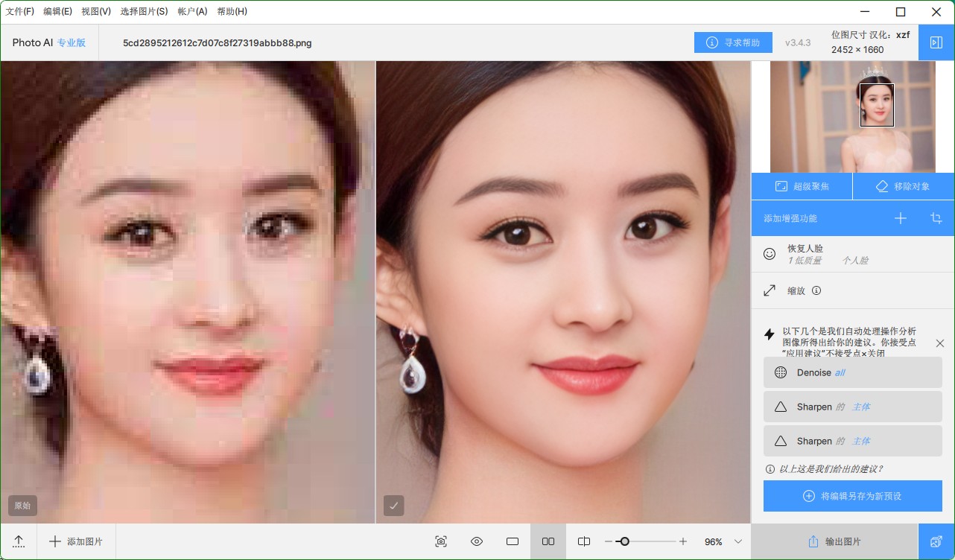Apply the Denoise all suggestion
The image size is (955, 560).
point(852,372)
